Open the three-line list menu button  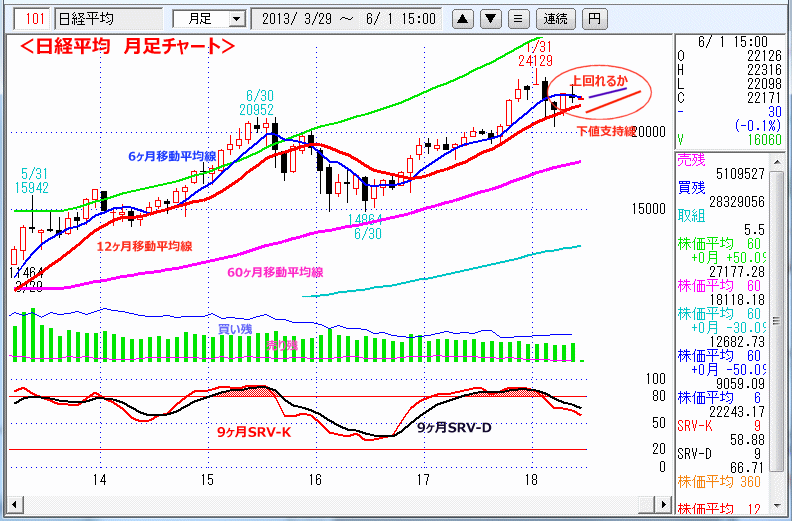517,18
